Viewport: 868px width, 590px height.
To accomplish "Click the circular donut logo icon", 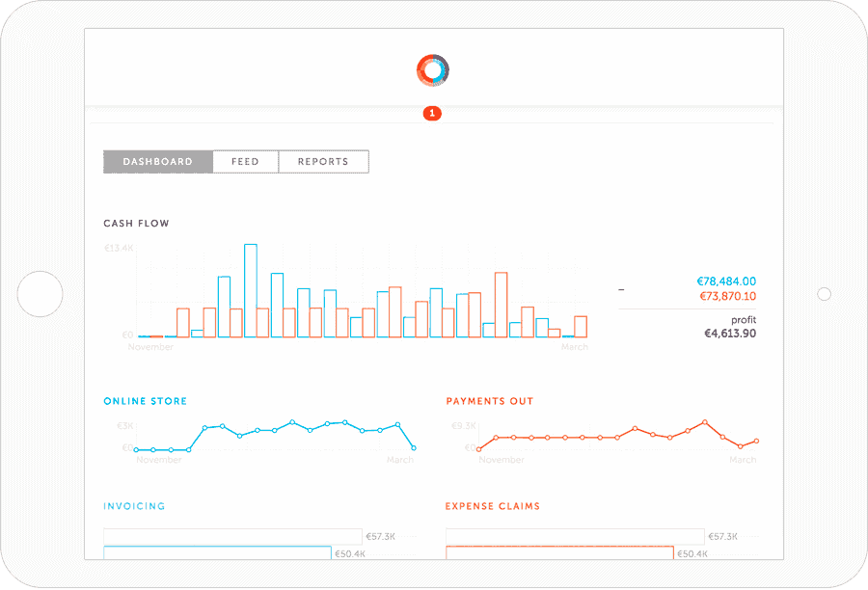I will point(433,69).
